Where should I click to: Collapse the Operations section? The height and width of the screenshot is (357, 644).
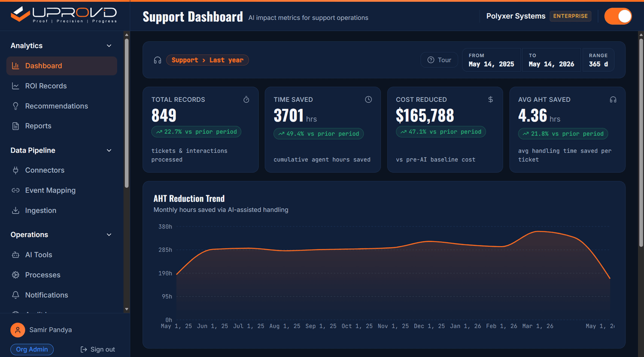click(x=109, y=235)
